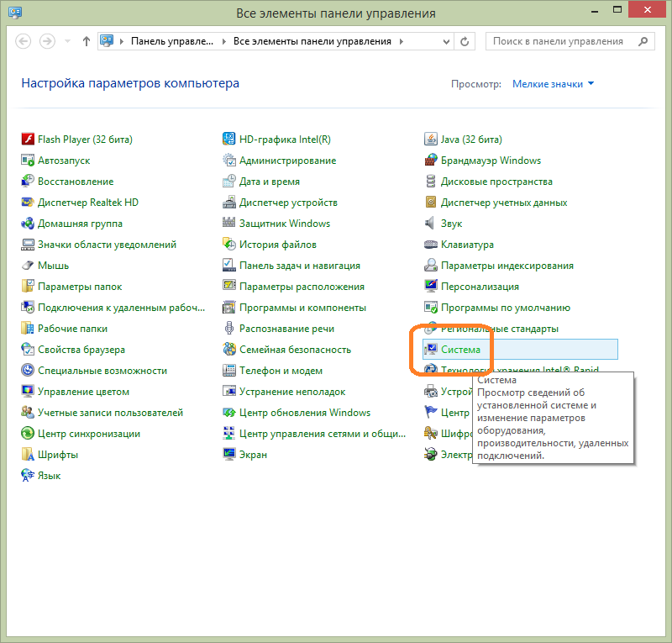
Task: Open Значки области уведомлений link
Action: (x=107, y=245)
